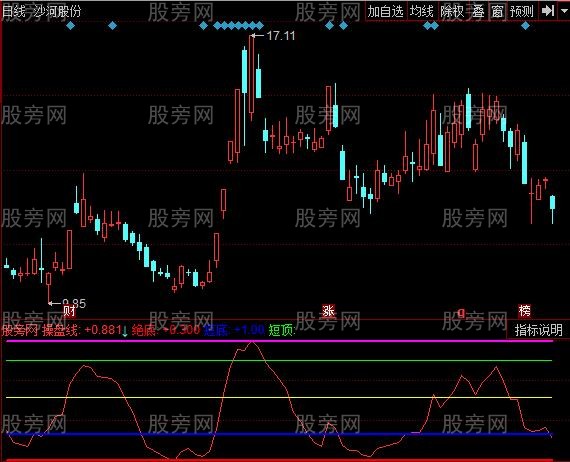Click the 财 event marker icon
The width and height of the screenshot is (570, 462).
click(69, 311)
